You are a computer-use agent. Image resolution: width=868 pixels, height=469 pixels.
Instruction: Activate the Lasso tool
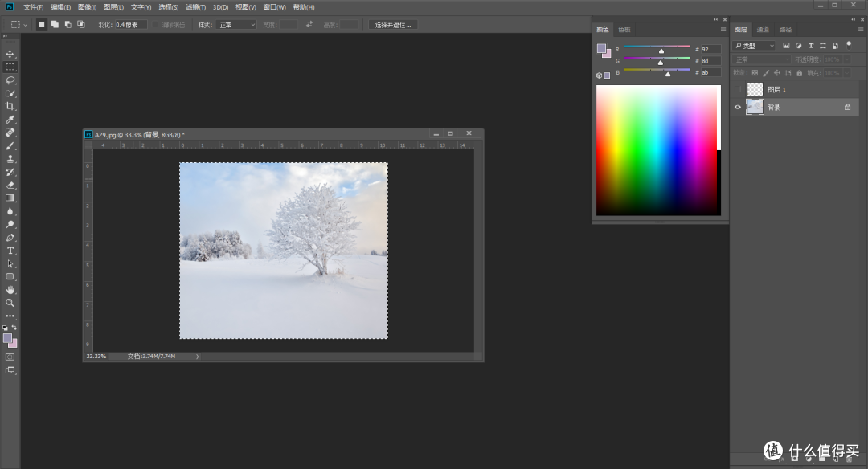point(10,80)
